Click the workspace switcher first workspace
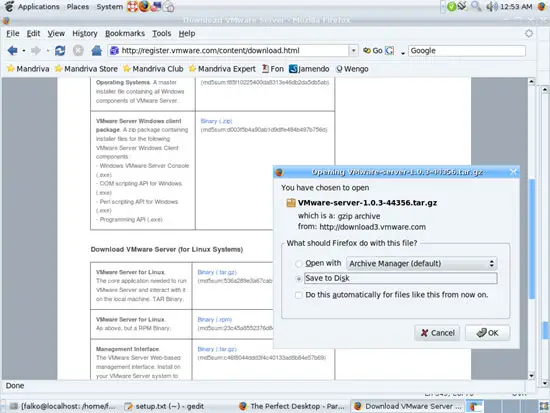The image size is (550, 413). [475, 407]
